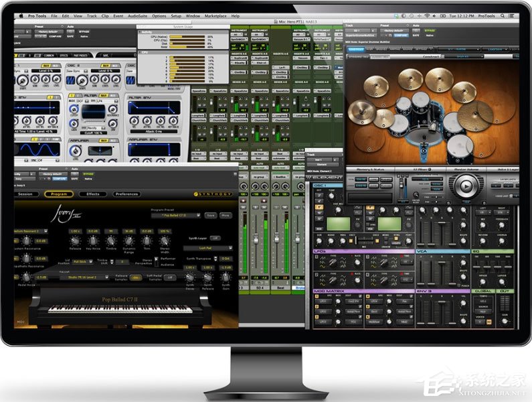532x402 pixels.
Task: Click the Save button beside Program Preset
Action: 211,216
